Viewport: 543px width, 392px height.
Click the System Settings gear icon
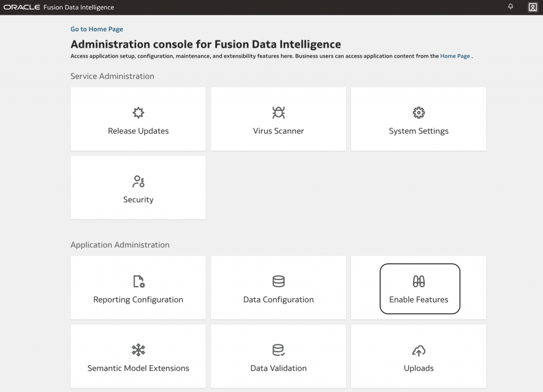[x=419, y=112]
